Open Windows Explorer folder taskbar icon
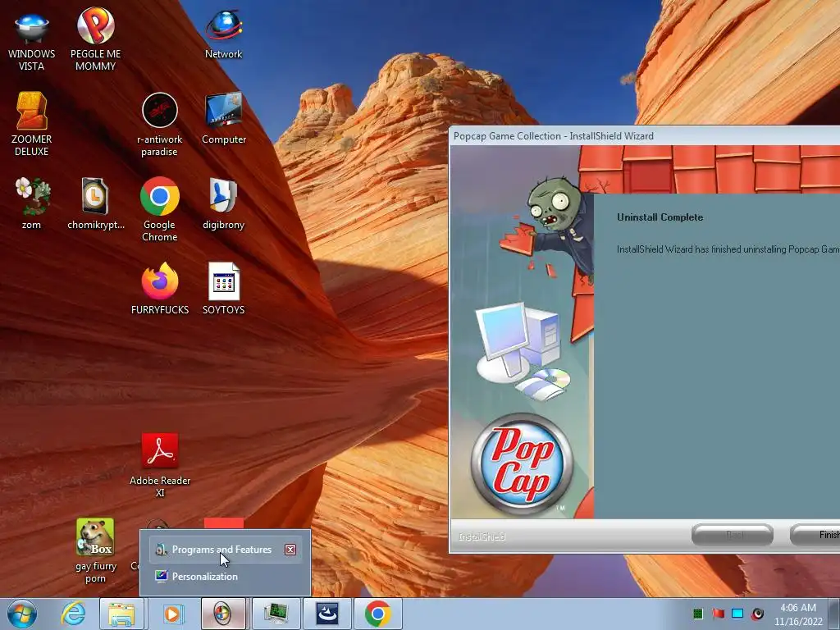 (121, 614)
